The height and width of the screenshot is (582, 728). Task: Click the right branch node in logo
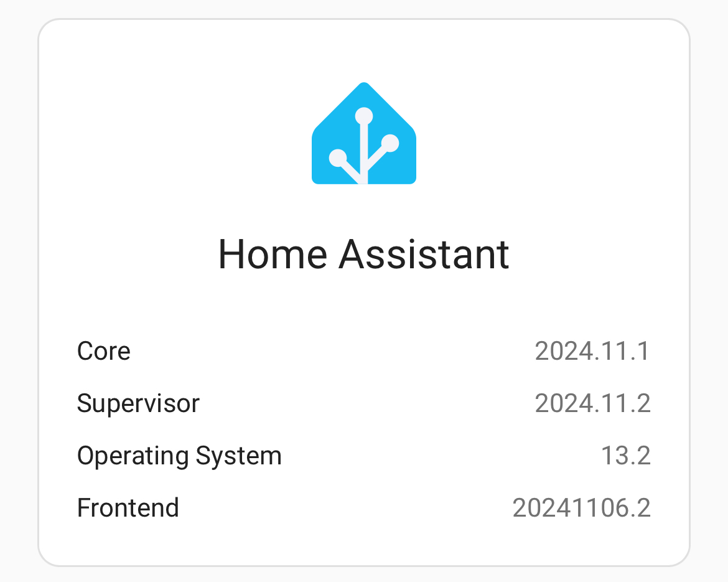390,143
